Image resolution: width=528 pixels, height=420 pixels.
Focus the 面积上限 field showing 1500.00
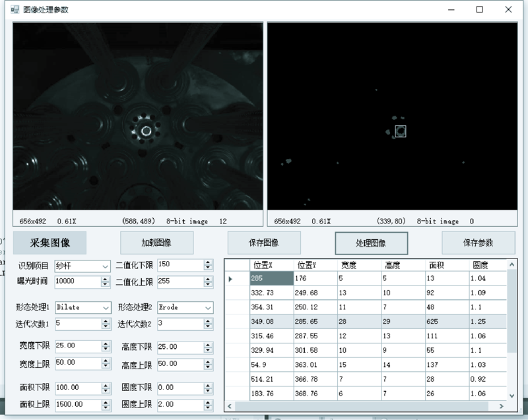click(76, 404)
